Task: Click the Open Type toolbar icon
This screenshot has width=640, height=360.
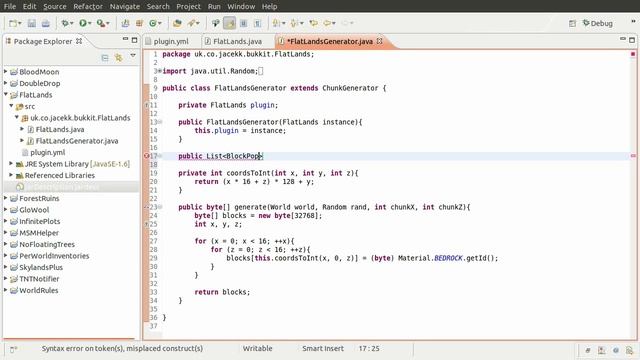Action: 177,23
